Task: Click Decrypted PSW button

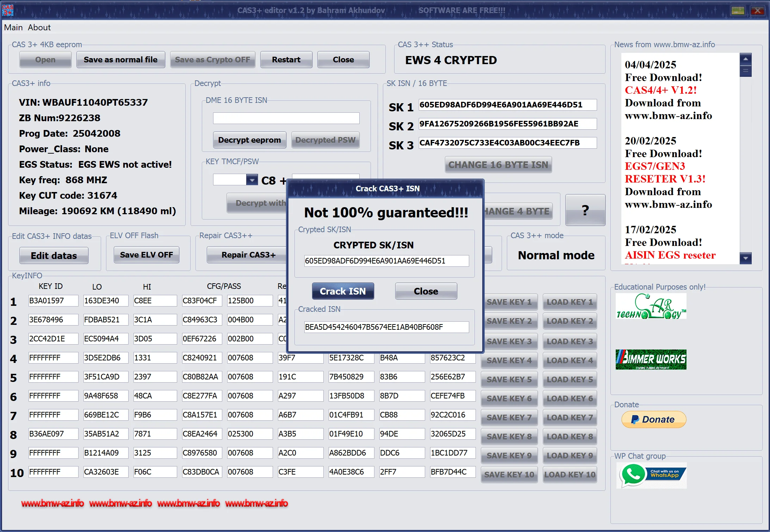Action: coord(325,140)
